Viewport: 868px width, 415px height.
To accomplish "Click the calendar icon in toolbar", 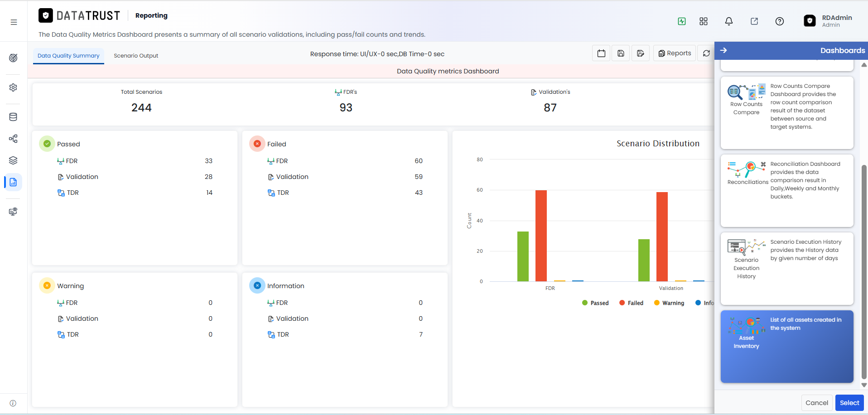I will [601, 53].
